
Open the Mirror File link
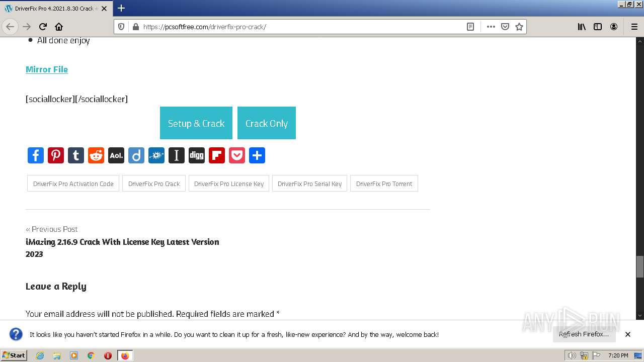click(47, 69)
